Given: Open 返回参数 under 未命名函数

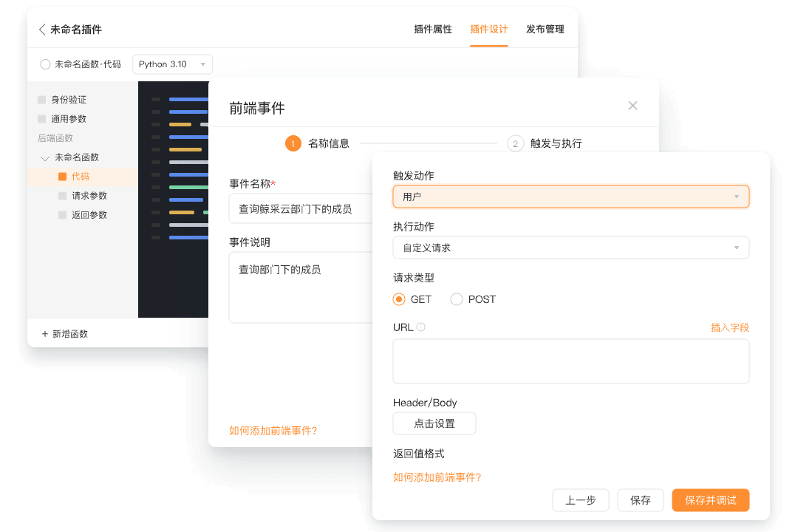Looking at the screenshot, I should [x=89, y=215].
